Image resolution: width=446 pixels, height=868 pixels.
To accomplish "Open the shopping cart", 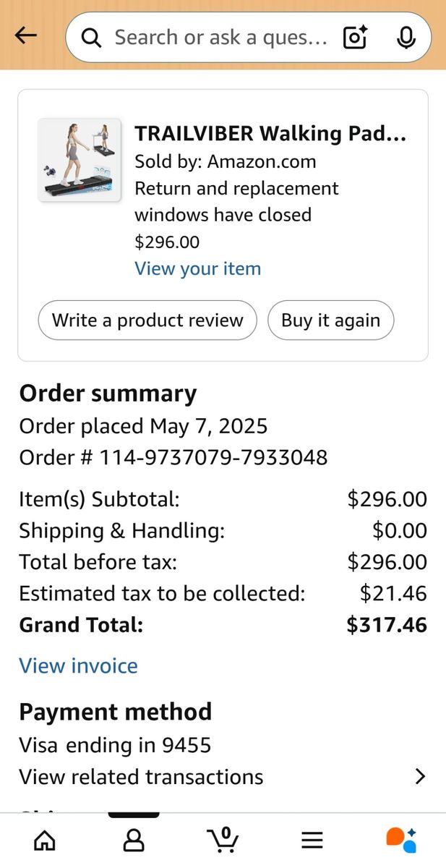I will pyautogui.click(x=223, y=839).
